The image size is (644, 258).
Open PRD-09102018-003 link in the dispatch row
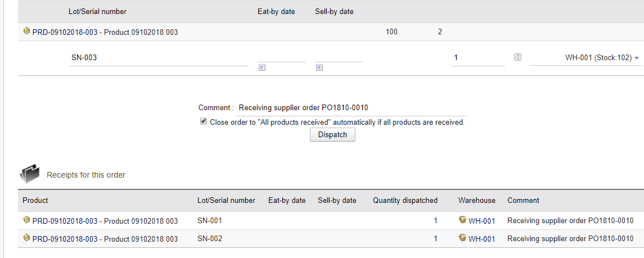[65, 32]
